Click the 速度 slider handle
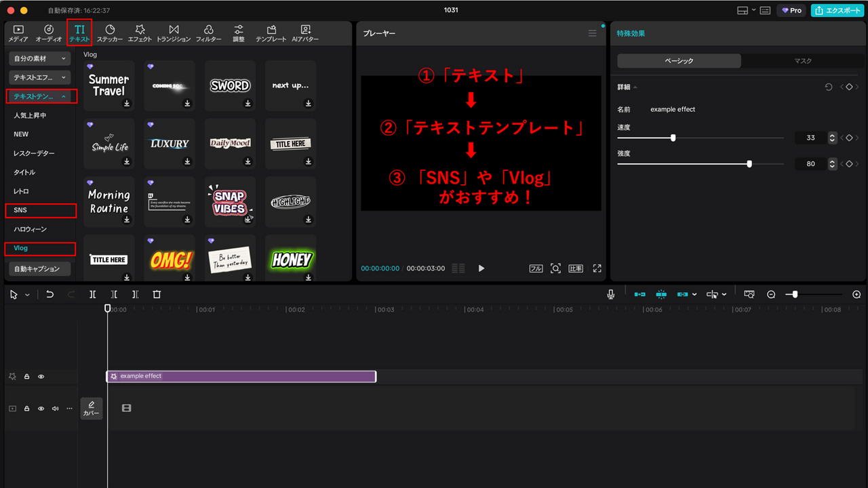 (672, 138)
